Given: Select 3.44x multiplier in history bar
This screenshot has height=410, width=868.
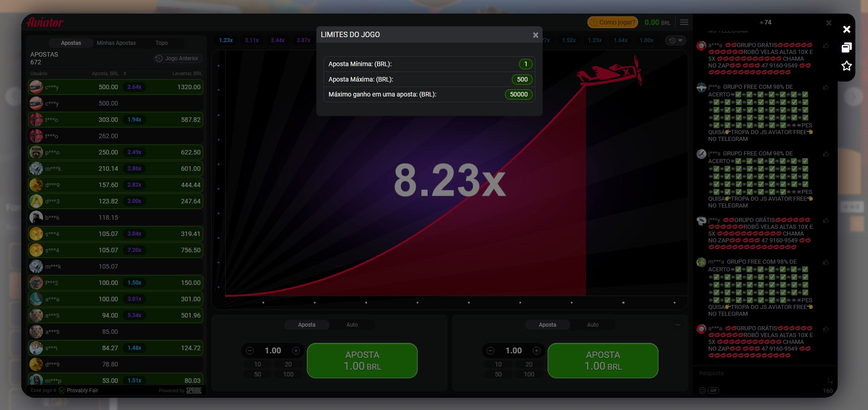Looking at the screenshot, I should click(277, 40).
